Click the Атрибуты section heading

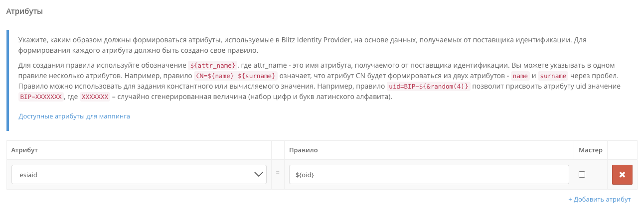[x=24, y=11]
